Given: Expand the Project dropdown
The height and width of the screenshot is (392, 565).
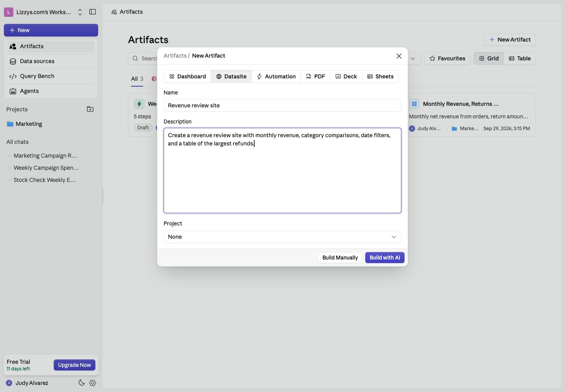Looking at the screenshot, I should pos(282,237).
